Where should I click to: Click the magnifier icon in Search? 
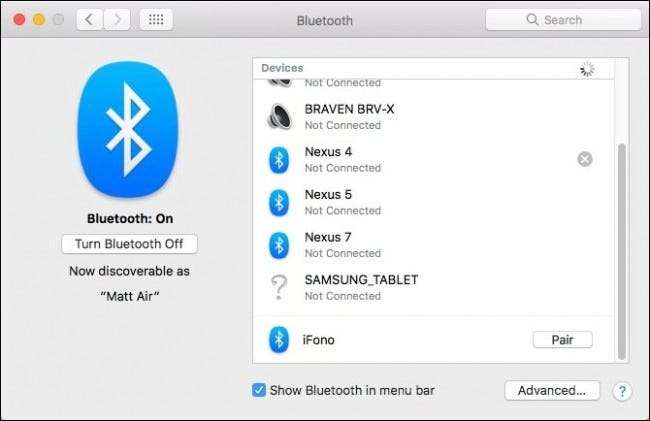click(x=532, y=19)
